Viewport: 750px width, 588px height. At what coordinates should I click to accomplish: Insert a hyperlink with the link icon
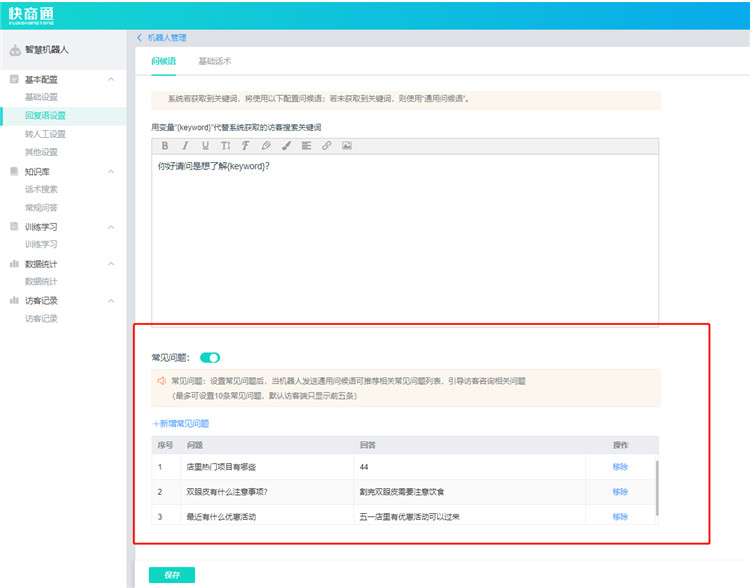(x=327, y=146)
